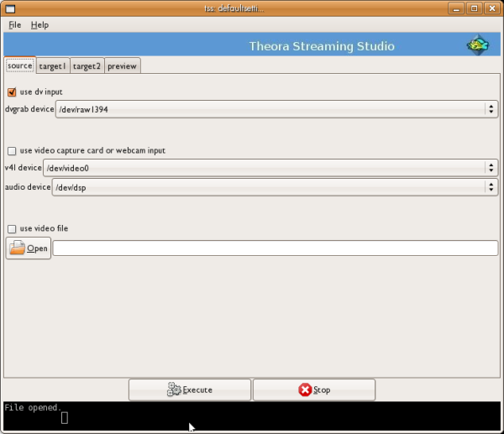Enable the use dv input checkbox
504x434 pixels.
coord(12,92)
